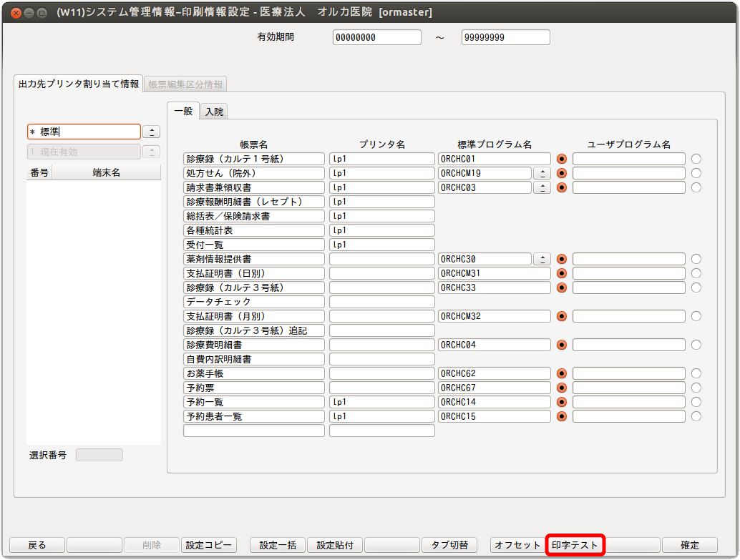Open the 一般 sub-tab
Image resolution: width=740 pixels, height=560 pixels.
tap(184, 112)
